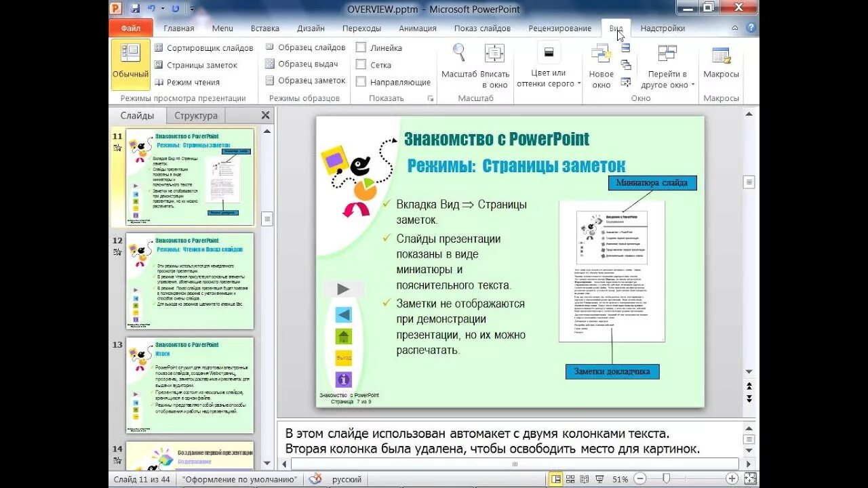
Task: Click Новое окно in the ribbon
Action: tap(601, 65)
